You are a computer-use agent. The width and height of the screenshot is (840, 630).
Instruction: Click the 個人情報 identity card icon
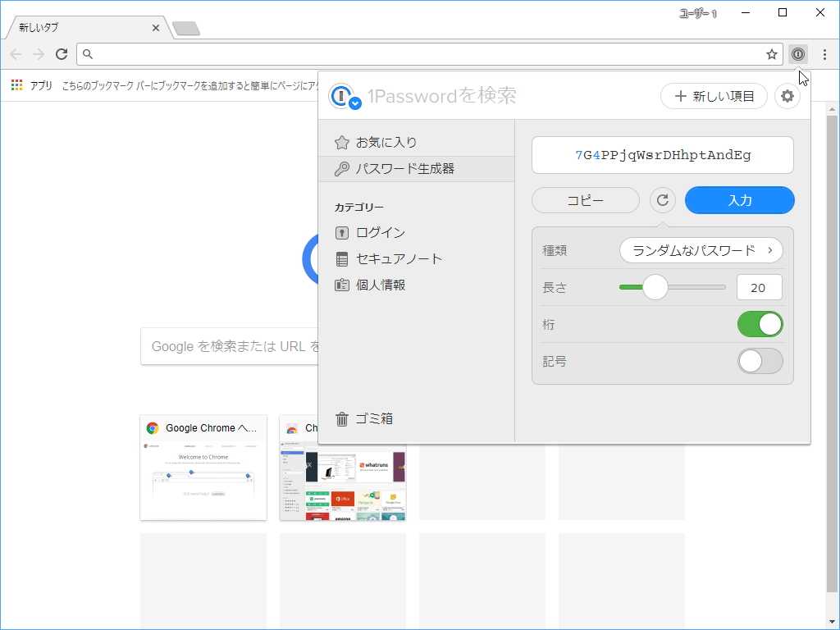[342, 284]
